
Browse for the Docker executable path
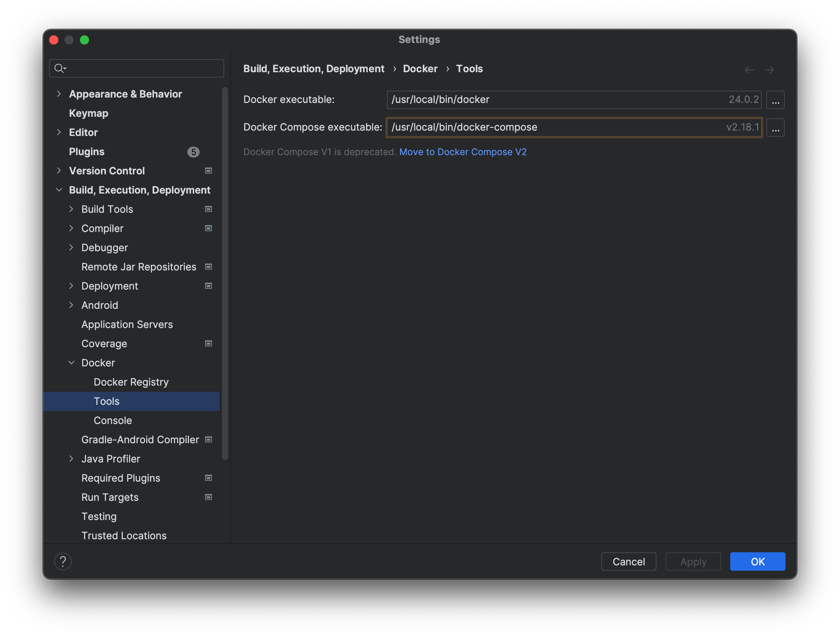pos(775,100)
